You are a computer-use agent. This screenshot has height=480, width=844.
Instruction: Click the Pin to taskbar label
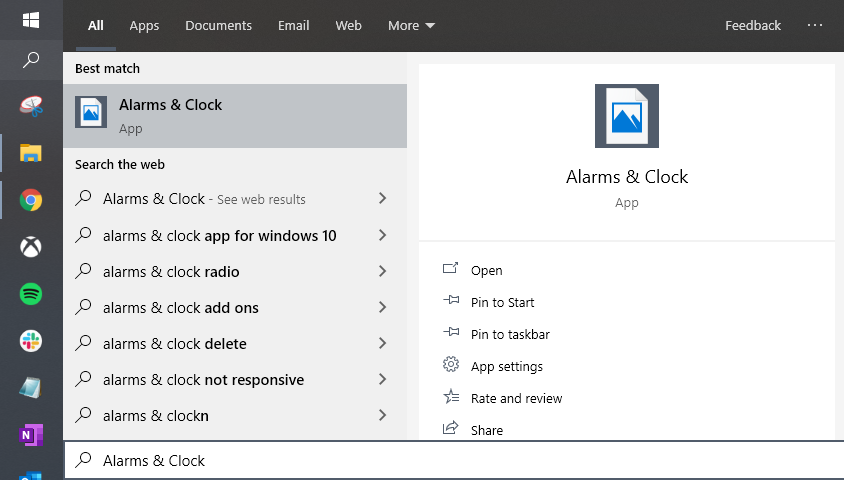pos(510,334)
